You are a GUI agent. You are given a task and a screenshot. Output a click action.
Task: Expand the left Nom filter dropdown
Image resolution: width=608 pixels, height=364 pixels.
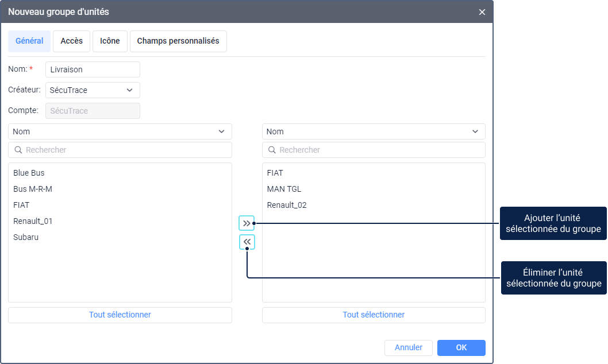click(120, 131)
